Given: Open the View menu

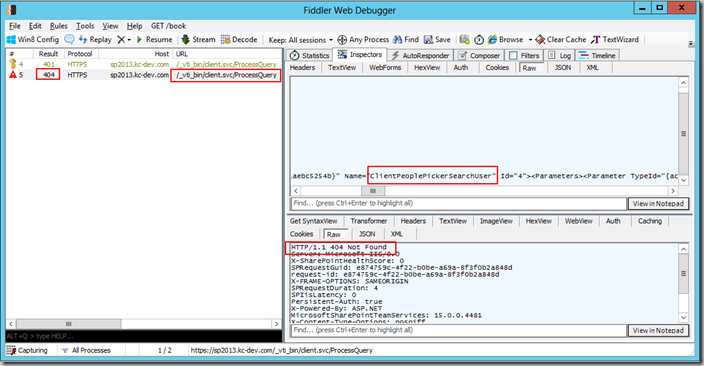Looking at the screenshot, I should pyautogui.click(x=110, y=26).
